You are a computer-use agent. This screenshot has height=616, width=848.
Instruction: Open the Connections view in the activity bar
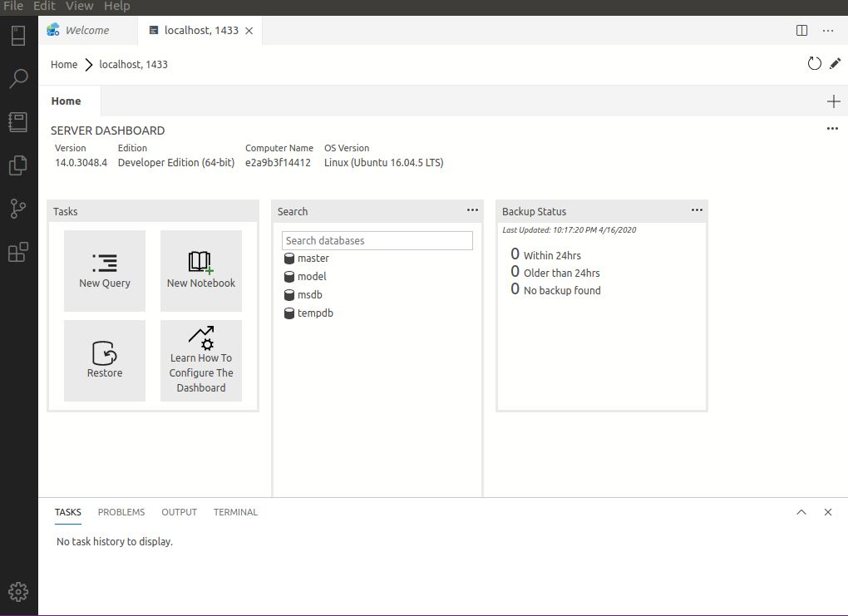tap(18, 35)
